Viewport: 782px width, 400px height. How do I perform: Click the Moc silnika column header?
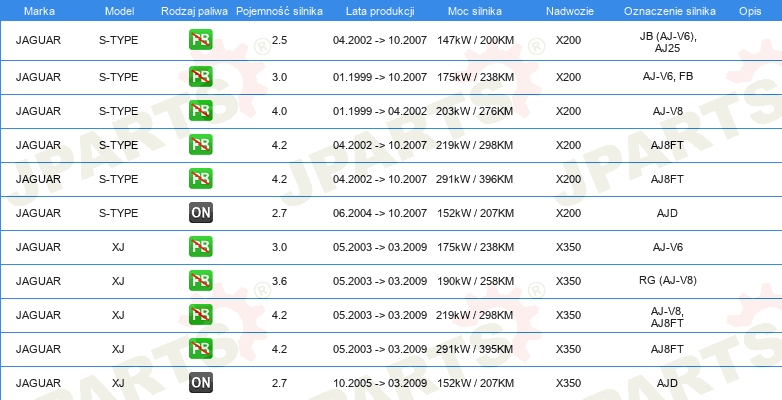coord(475,11)
